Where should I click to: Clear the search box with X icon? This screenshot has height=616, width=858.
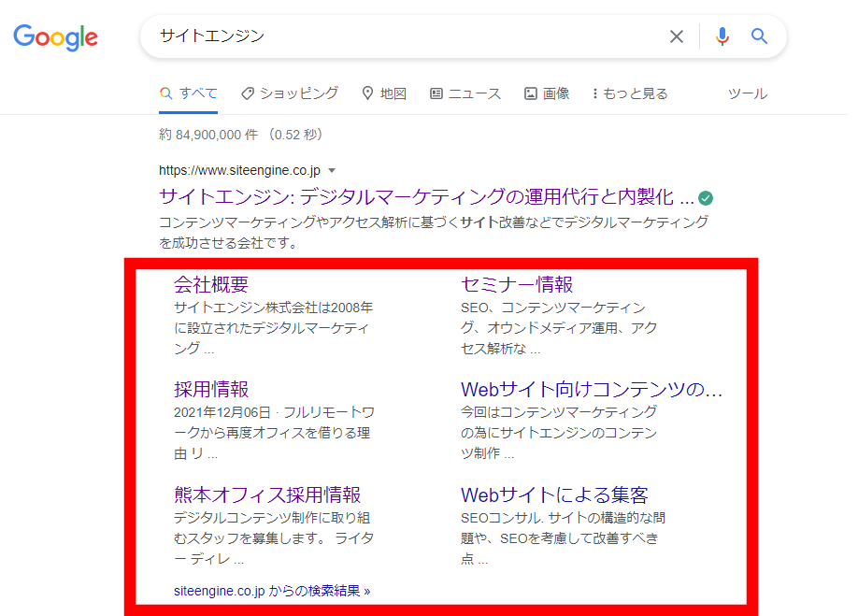click(x=677, y=36)
